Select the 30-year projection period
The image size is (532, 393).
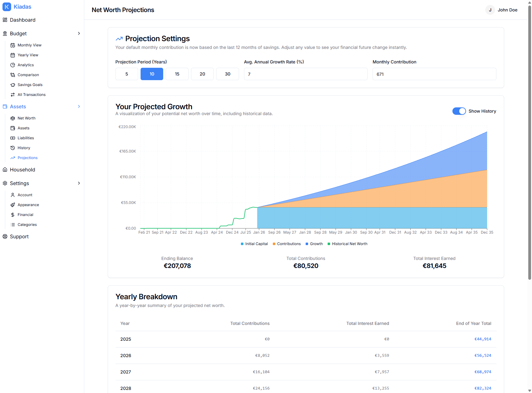point(228,74)
